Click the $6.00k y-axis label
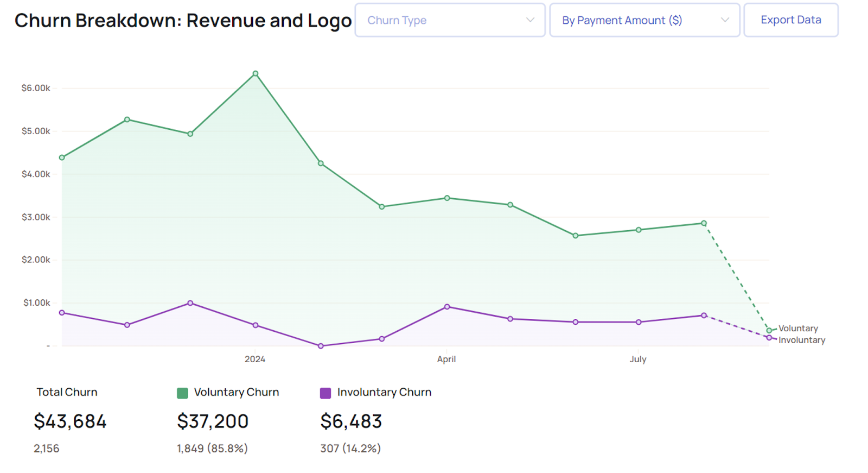 click(x=36, y=88)
